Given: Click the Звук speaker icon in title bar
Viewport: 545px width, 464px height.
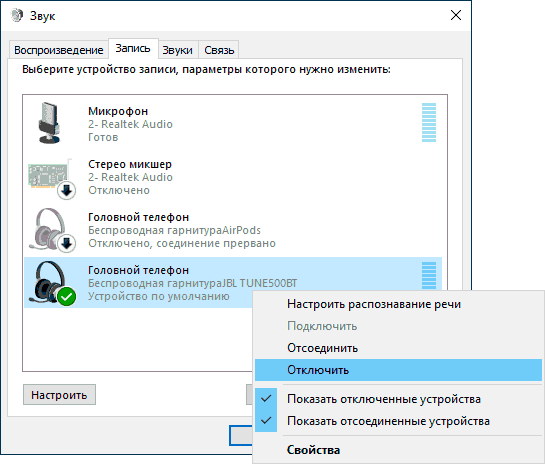Looking at the screenshot, I should tap(17, 15).
